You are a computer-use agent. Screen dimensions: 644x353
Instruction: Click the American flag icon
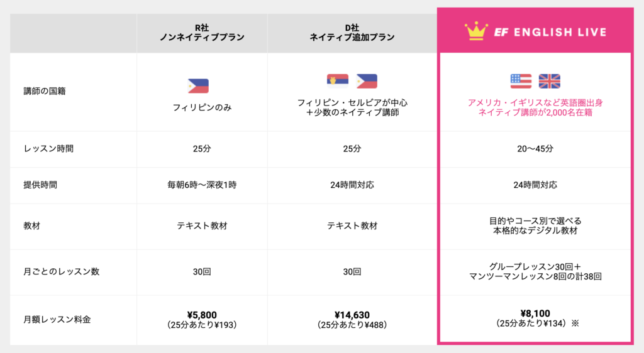pos(521,81)
